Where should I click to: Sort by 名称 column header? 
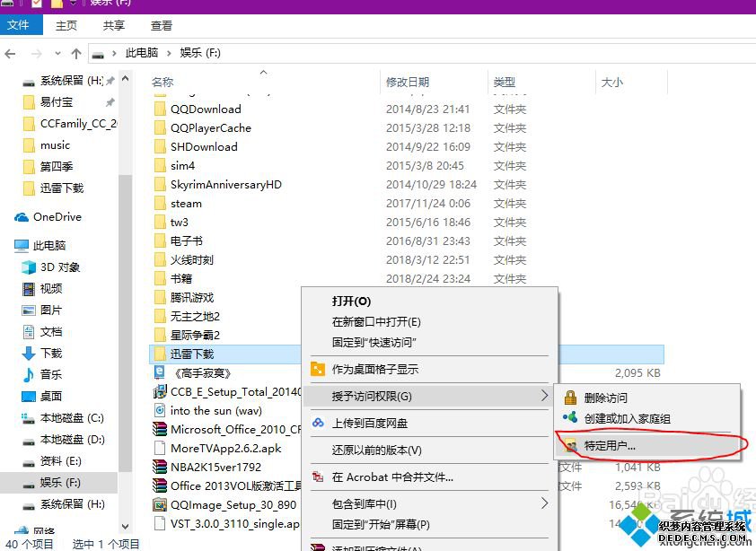(163, 82)
